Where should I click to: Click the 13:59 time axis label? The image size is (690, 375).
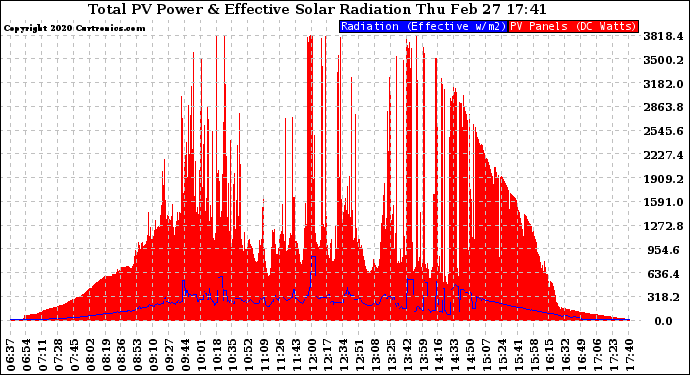[x=423, y=355]
